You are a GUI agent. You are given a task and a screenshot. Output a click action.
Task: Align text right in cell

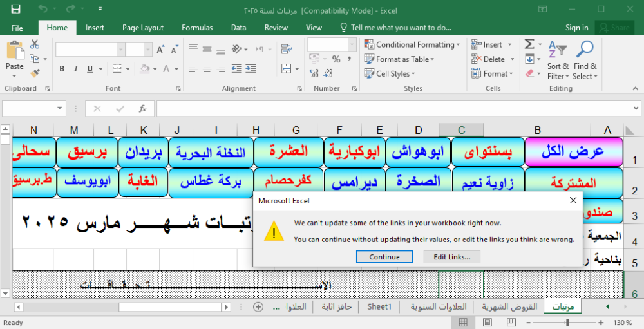tap(221, 69)
